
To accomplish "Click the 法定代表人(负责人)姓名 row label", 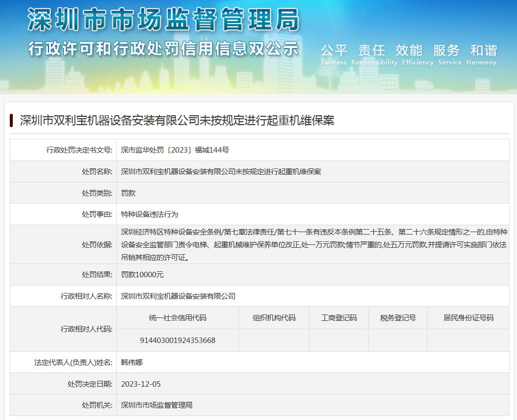I will click(x=73, y=363).
